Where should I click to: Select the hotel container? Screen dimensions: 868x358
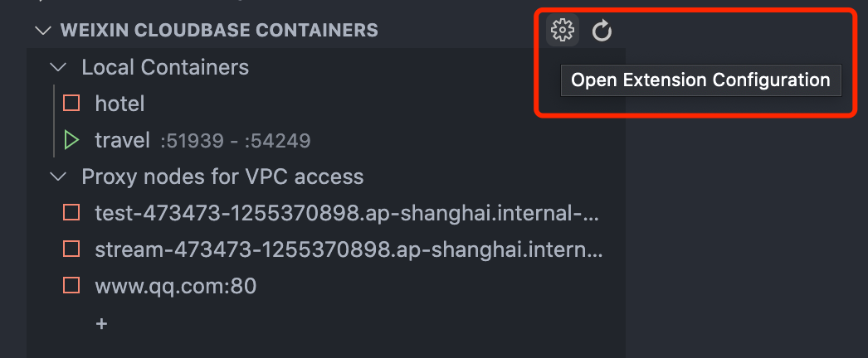pos(120,104)
